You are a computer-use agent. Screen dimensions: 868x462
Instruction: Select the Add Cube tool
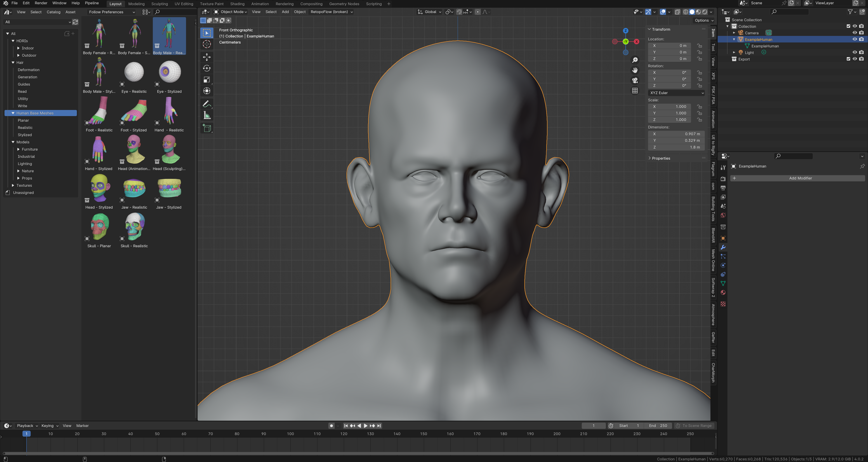(207, 128)
